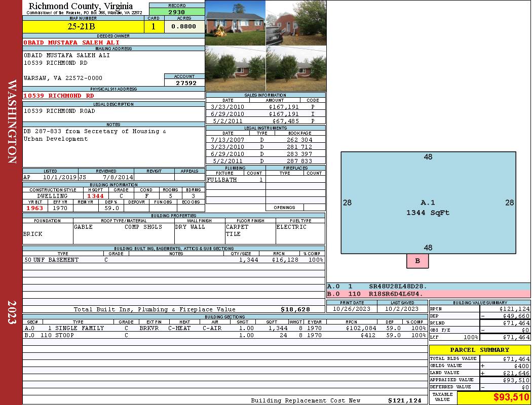Click account number 27592

tap(186, 83)
